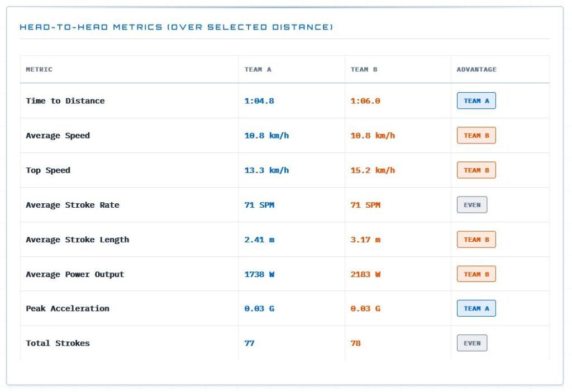Click the Head-to-Head Metrics panel title
Viewport: 572px width, 392px height.
click(176, 27)
